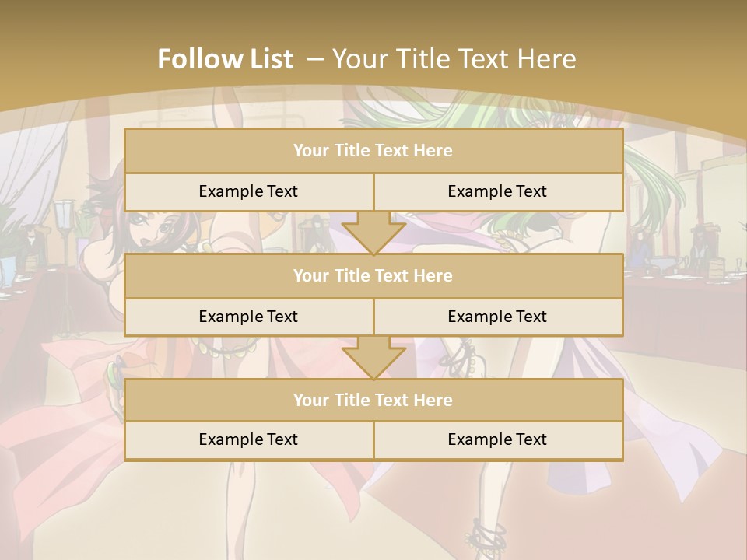Select the "Follow List" slide title text
The width and height of the screenshot is (747, 560).
226,59
